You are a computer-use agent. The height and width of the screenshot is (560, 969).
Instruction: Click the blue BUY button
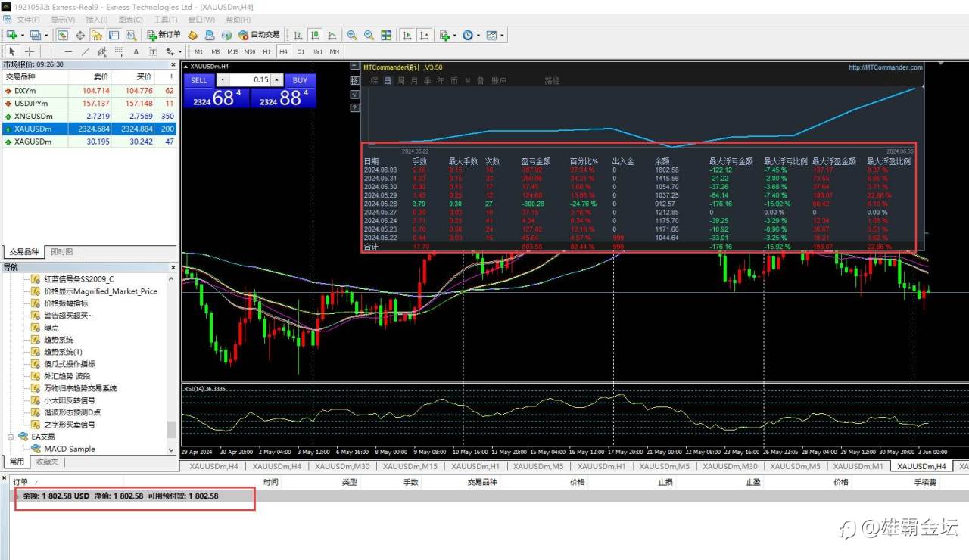(x=300, y=80)
